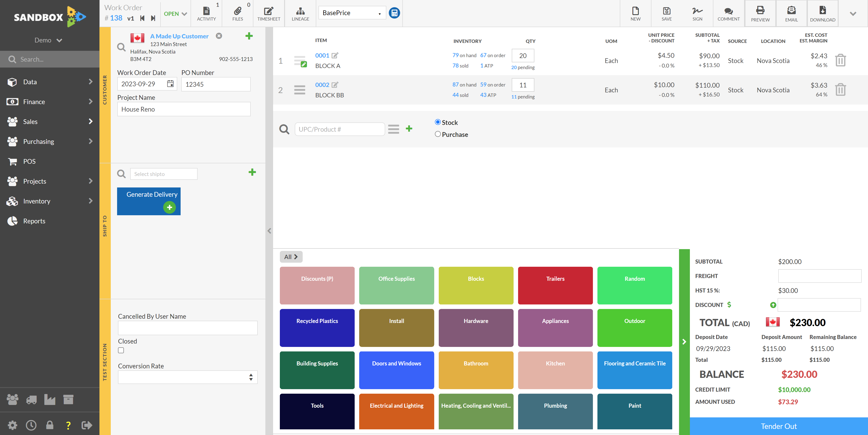Viewport: 868px width, 435px height.
Task: Search for a customer
Action: click(121, 47)
